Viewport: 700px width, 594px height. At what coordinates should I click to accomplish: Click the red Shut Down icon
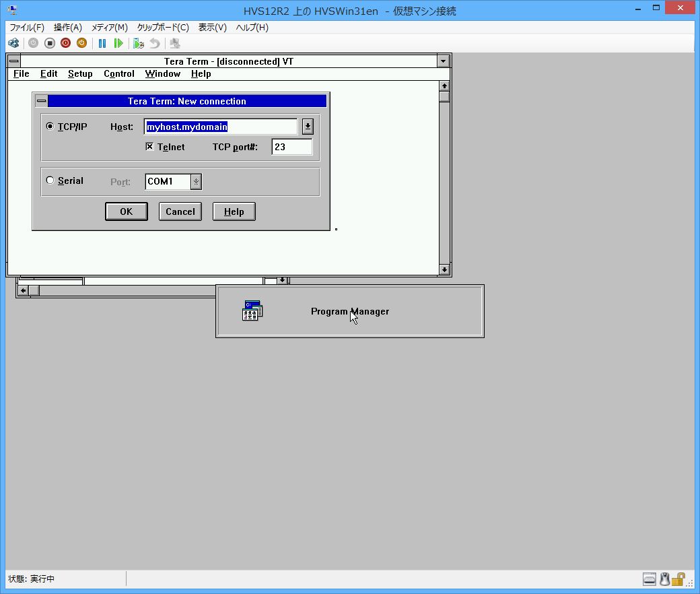(66, 43)
